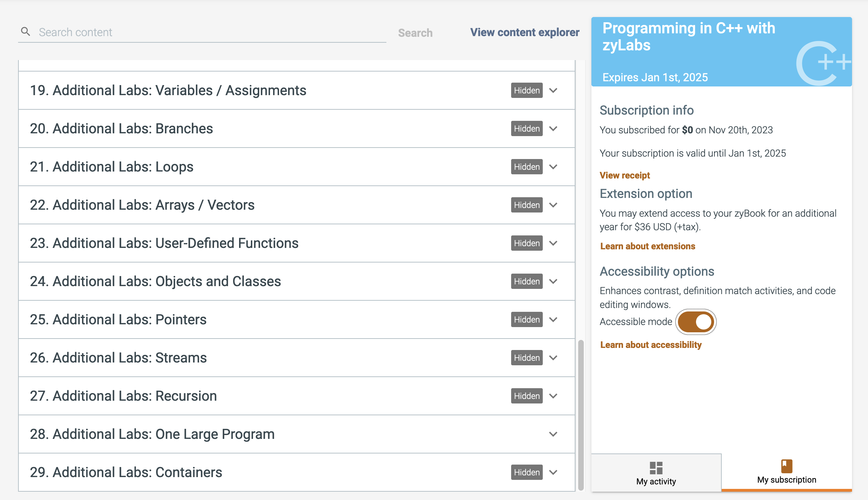Image resolution: width=868 pixels, height=500 pixels.
Task: Click the C++ logo in the subscription header
Action: tap(823, 62)
